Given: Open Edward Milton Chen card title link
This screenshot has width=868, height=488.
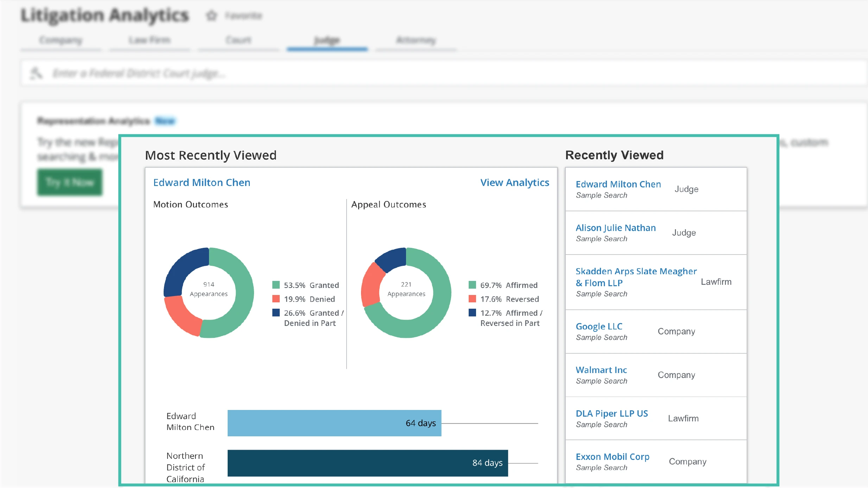Looking at the screenshot, I should click(202, 182).
